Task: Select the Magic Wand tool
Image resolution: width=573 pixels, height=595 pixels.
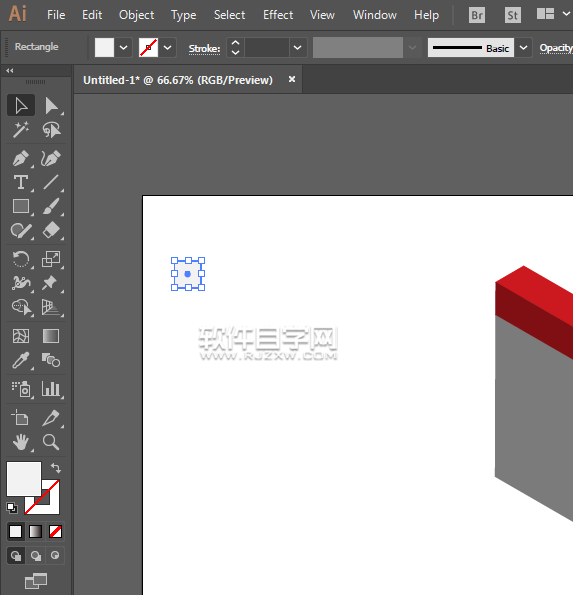Action: [21, 130]
